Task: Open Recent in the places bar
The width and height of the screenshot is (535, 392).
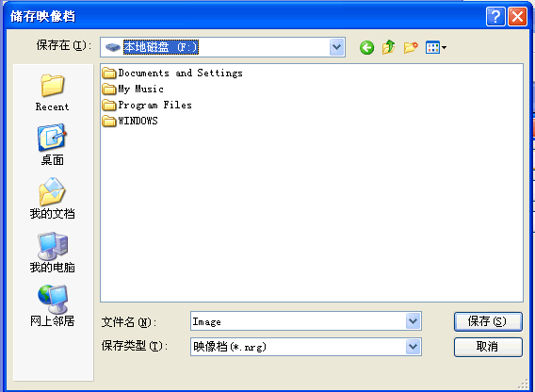Action: (52, 92)
